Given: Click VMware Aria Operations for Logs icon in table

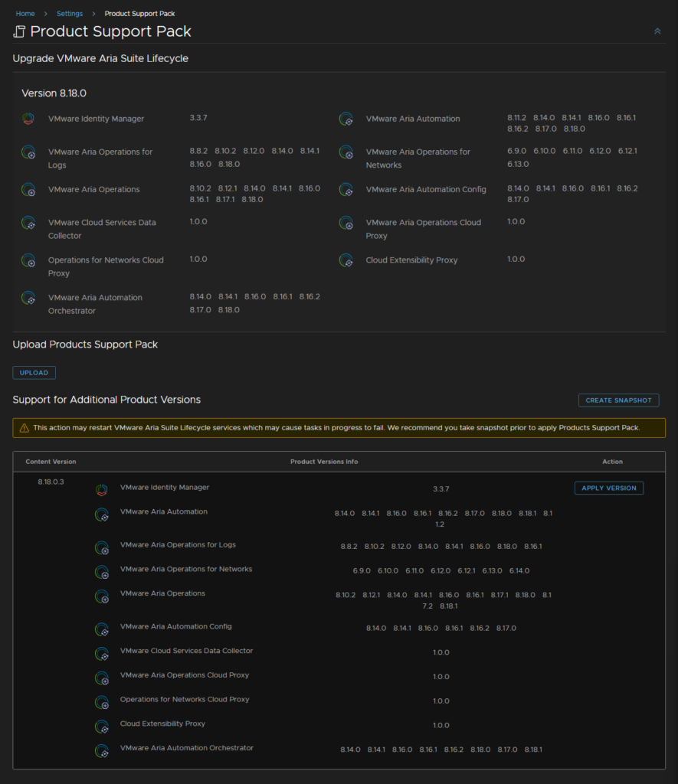Looking at the screenshot, I should [102, 547].
